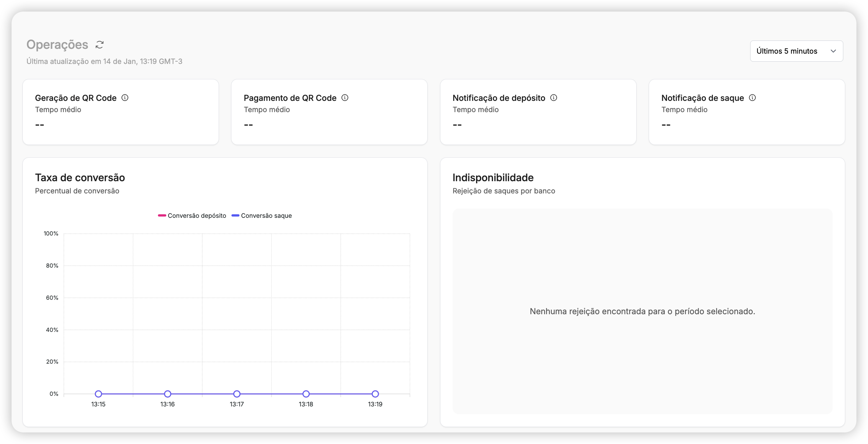Click the Operações page title
Image resolution: width=868 pixels, height=444 pixels.
(x=57, y=44)
